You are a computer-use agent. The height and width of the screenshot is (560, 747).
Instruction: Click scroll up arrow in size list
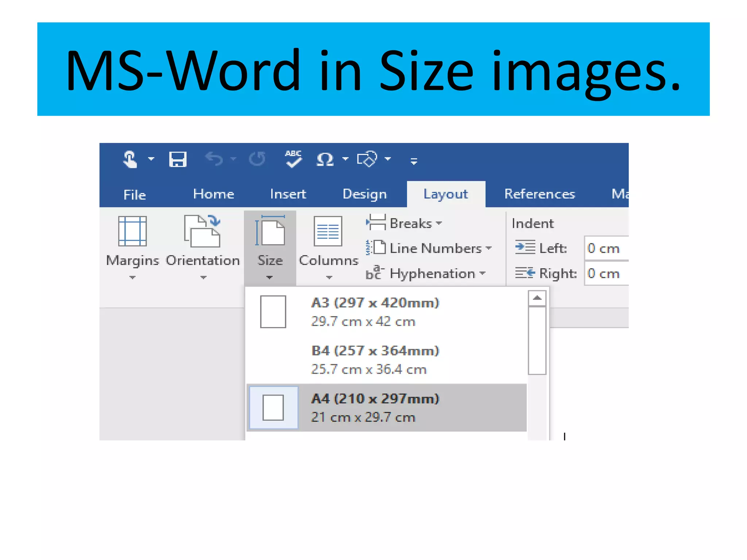click(537, 298)
